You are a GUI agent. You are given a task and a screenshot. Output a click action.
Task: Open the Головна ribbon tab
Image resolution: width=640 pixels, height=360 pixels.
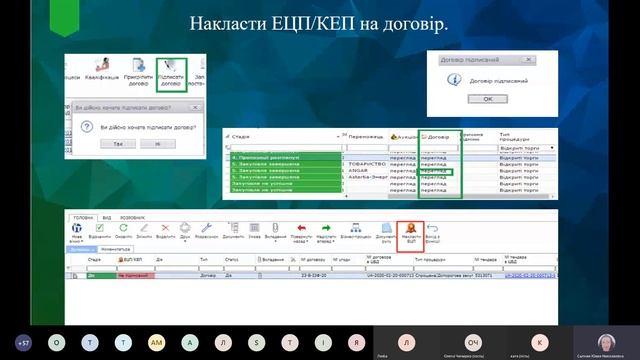click(x=83, y=218)
